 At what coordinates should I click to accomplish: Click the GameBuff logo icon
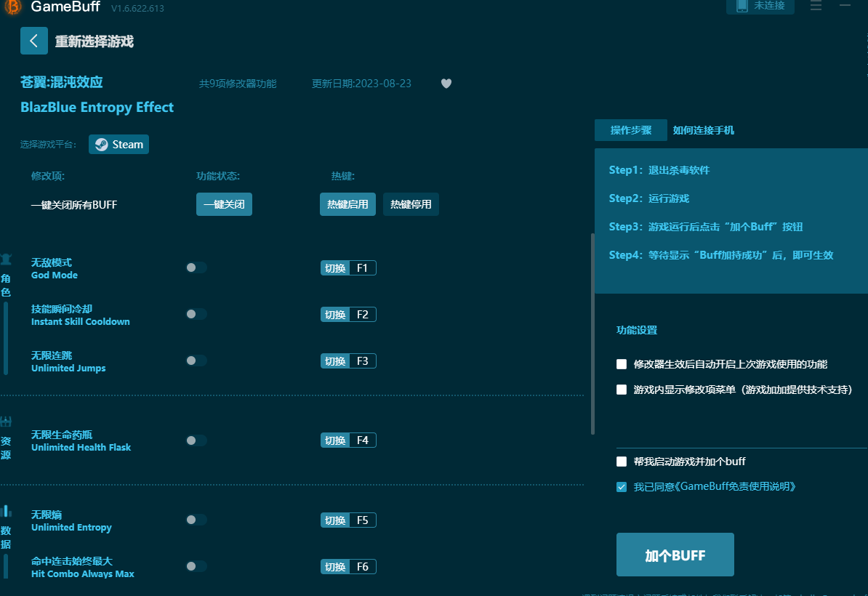[12, 7]
